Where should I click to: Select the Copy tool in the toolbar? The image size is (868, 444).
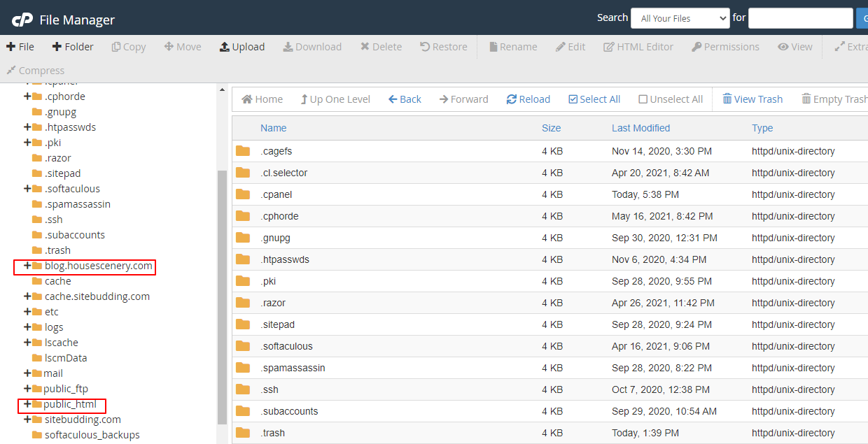point(128,46)
